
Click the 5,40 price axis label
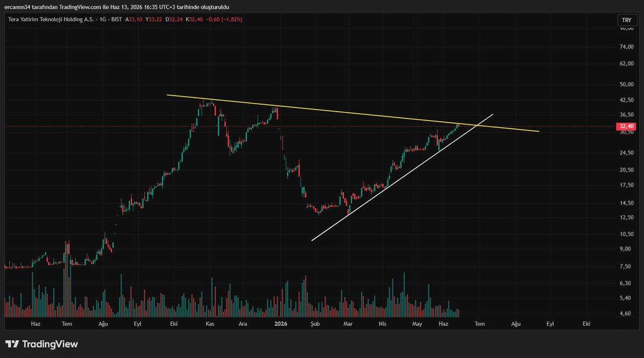tap(626, 298)
